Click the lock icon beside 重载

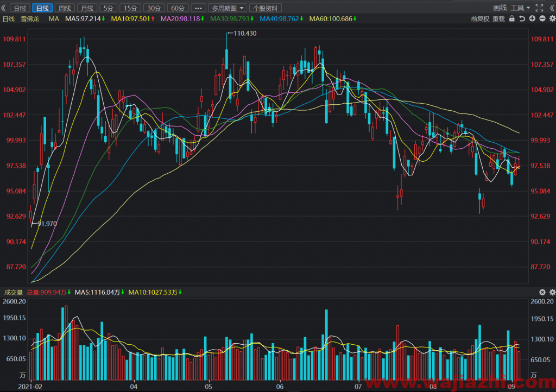click(511, 18)
